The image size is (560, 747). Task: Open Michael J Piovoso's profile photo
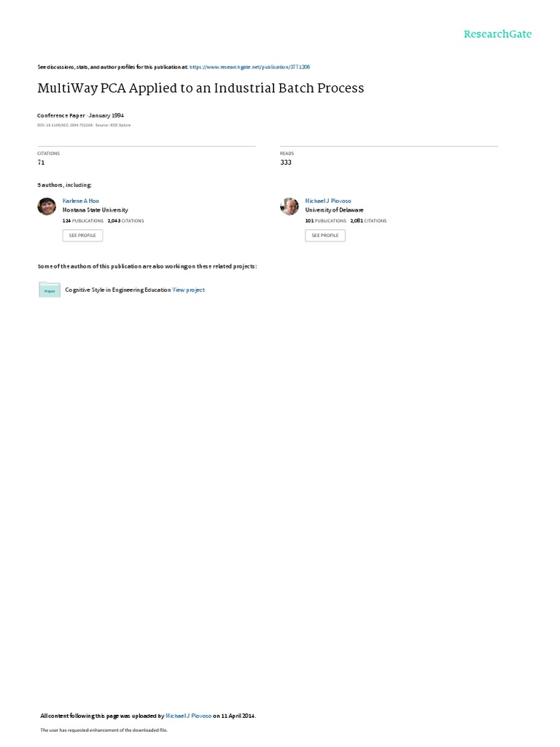(289, 206)
